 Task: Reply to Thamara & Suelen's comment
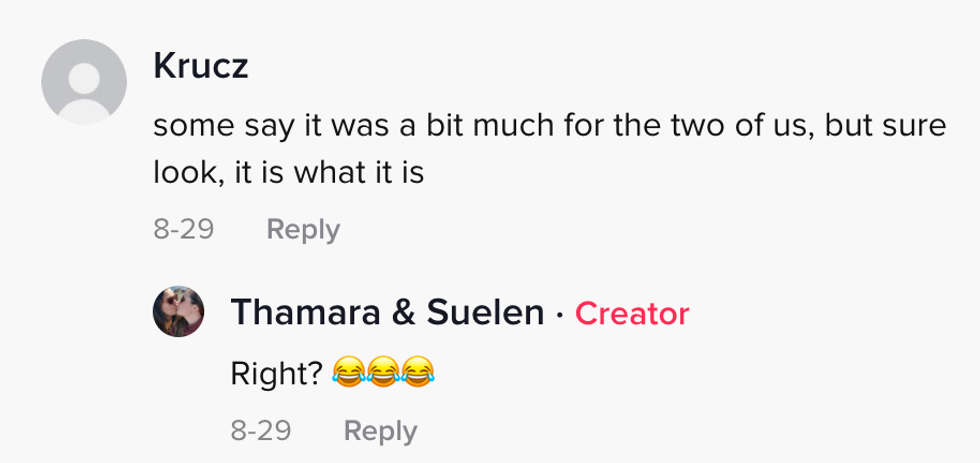pyautogui.click(x=380, y=431)
